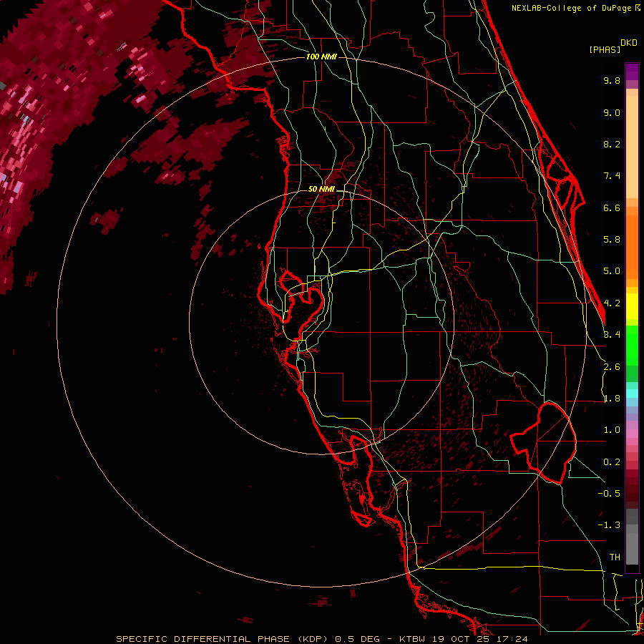Click the 9.0 scale value
Viewport: 644px width, 644px height.
tap(612, 112)
